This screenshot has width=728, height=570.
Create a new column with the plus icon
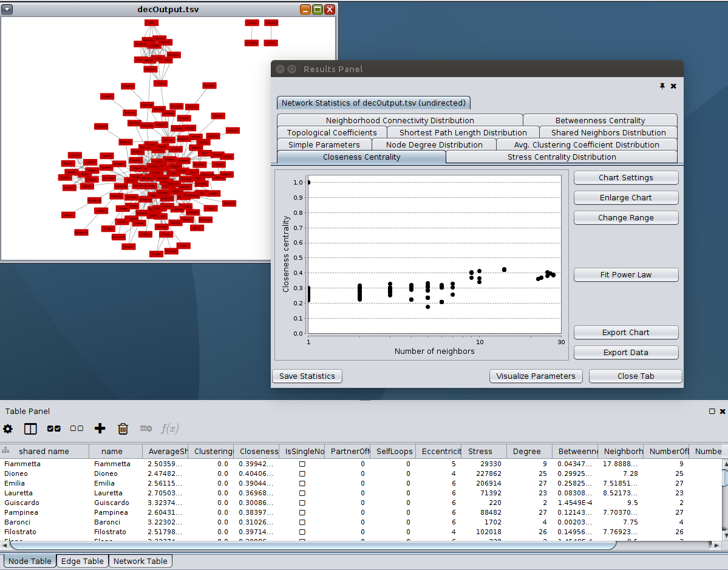(100, 429)
